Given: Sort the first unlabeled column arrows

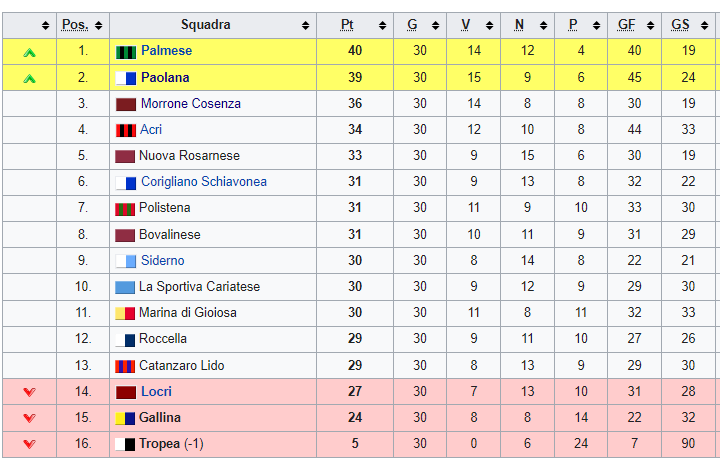Looking at the screenshot, I should [45, 26].
